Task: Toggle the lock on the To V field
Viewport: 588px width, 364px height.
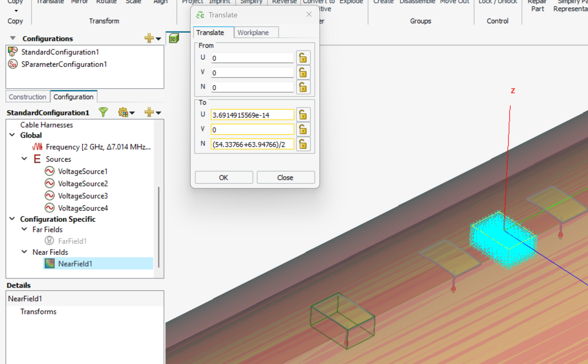Action: point(303,129)
